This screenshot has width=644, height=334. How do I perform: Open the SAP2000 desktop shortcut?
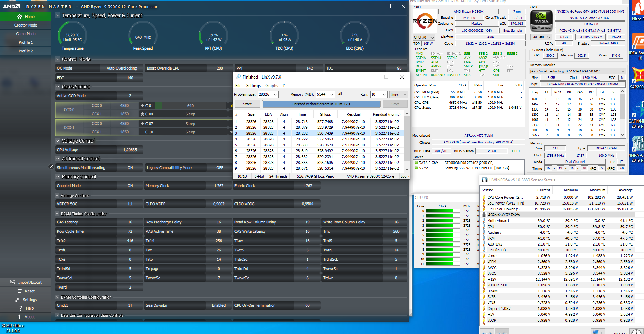click(x=637, y=78)
